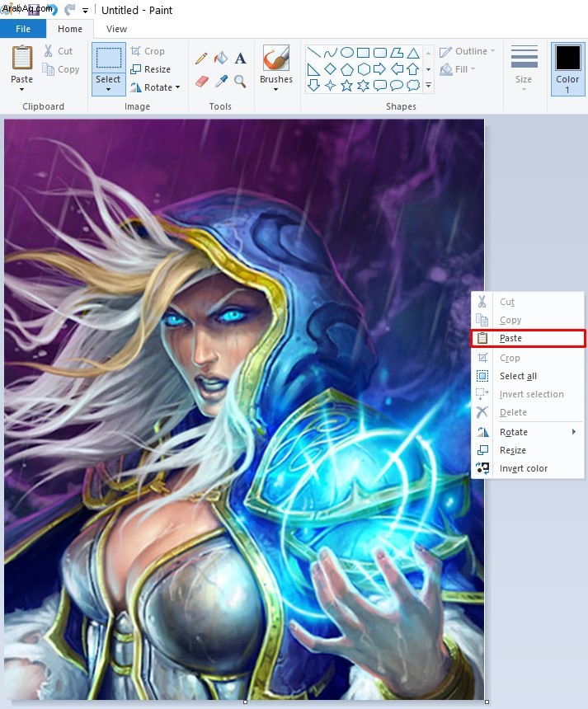This screenshot has width=588, height=709.
Task: Open Rotate submenu in context menu
Action: click(x=528, y=432)
